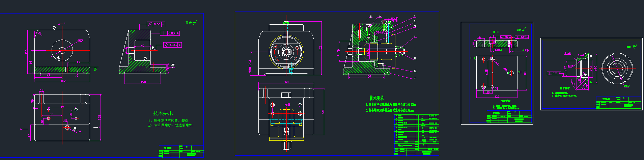This screenshot has width=644, height=160.
Task: Click the concentric circles view of the ring part
Action: 616,69
